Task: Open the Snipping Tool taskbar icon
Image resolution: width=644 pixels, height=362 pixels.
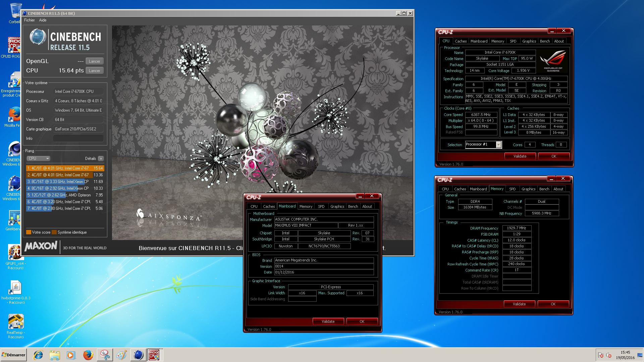Action: pos(105,355)
